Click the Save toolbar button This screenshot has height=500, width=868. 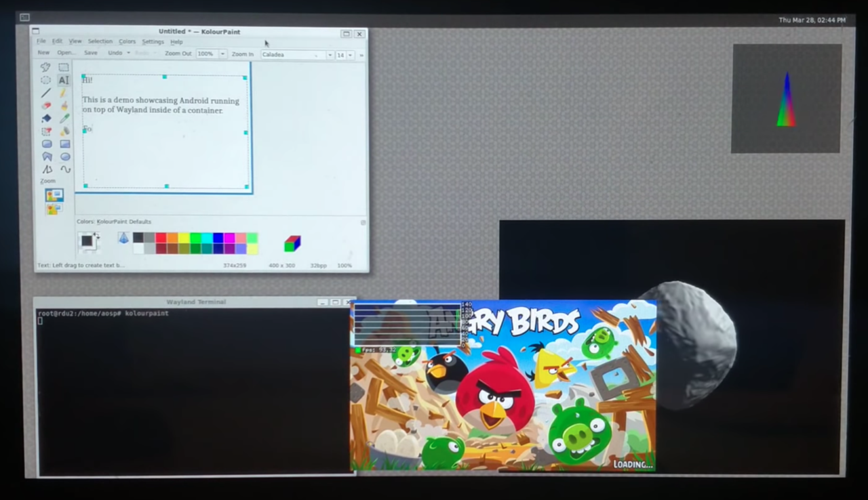point(90,53)
